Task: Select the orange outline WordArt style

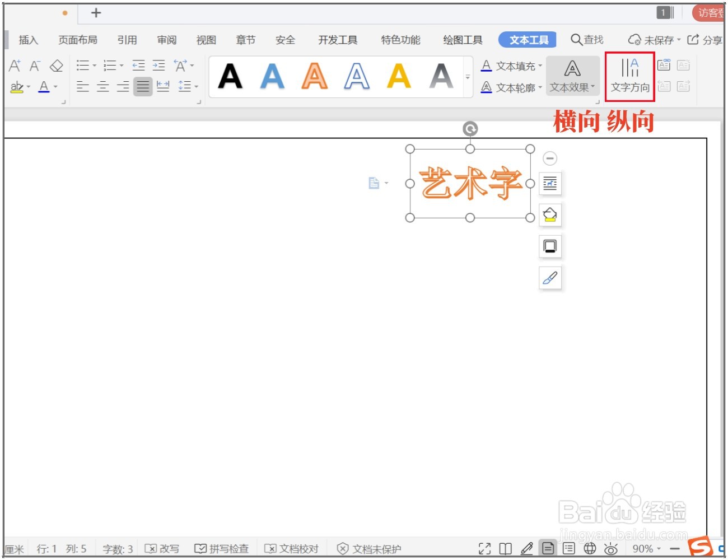Action: coord(315,77)
